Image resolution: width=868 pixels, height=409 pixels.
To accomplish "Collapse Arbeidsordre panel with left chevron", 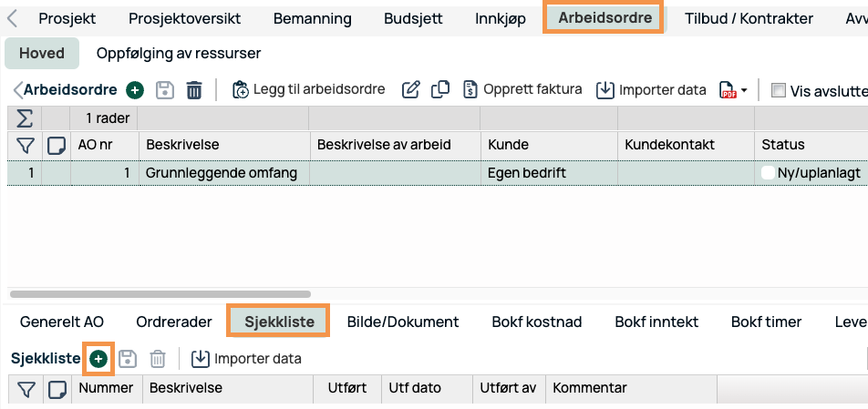I will pos(17,89).
